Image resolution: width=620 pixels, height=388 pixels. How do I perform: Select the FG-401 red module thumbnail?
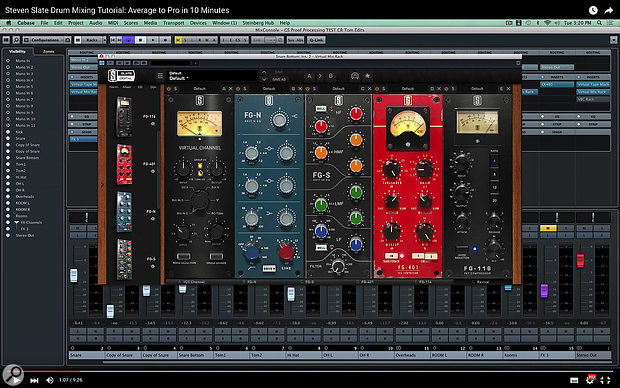(x=124, y=165)
